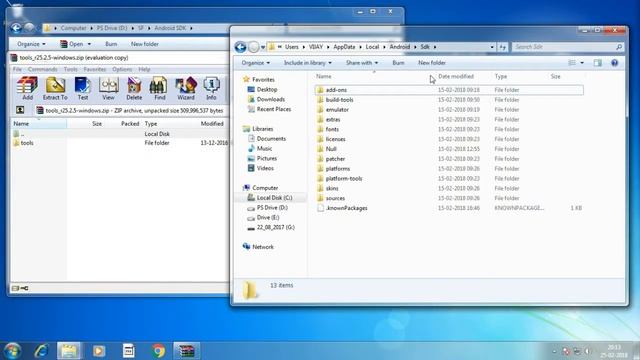The image size is (640, 360).
Task: Open the WinRAR Commands menu
Action: point(42,69)
